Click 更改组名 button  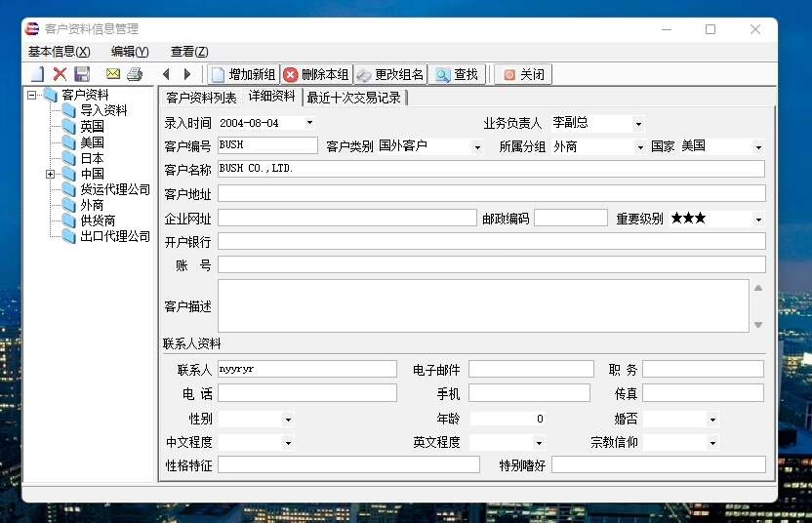390,74
